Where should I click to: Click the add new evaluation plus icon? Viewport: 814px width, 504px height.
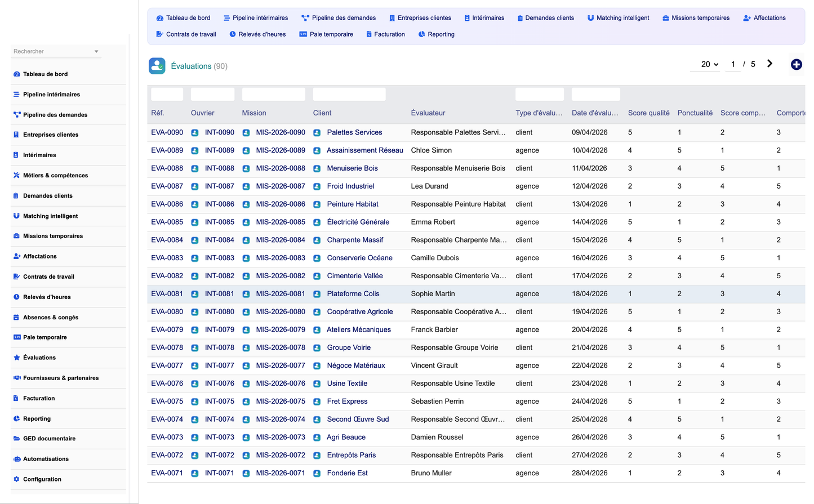(x=796, y=64)
